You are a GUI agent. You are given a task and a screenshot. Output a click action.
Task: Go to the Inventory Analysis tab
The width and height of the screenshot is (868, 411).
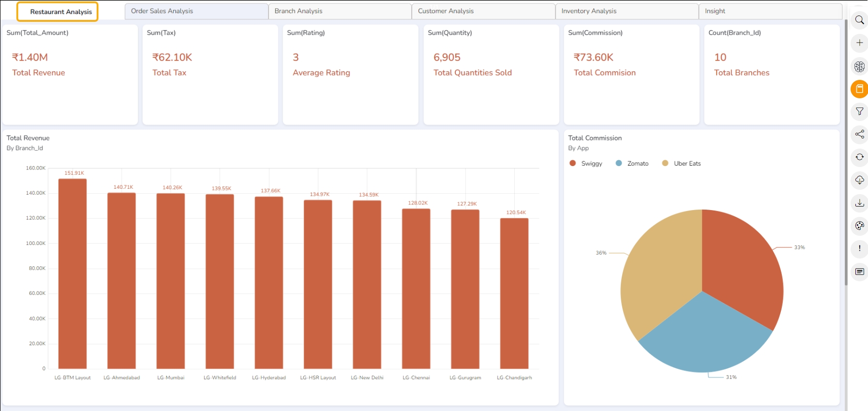627,11
